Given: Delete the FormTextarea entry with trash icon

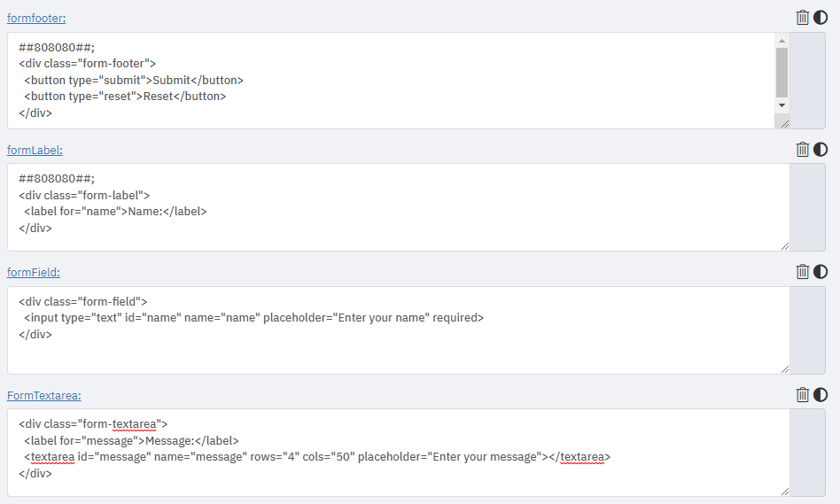Looking at the screenshot, I should pos(803,394).
